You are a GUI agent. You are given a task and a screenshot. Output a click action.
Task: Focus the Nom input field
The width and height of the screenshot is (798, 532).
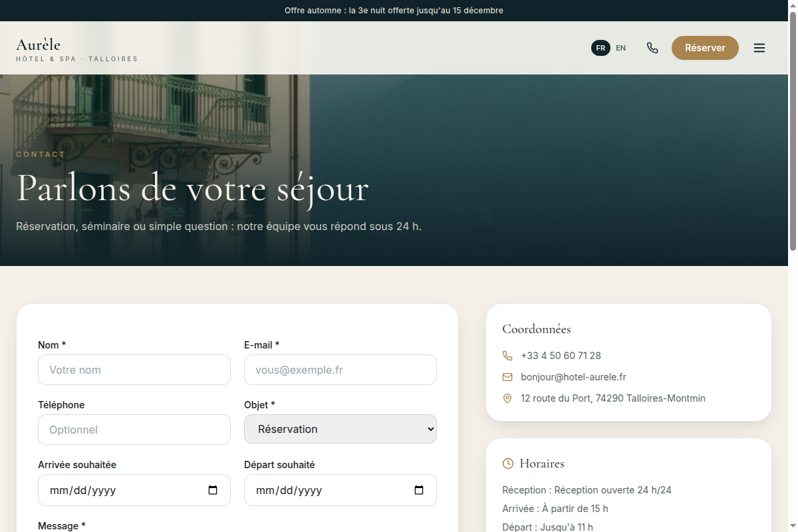pyautogui.click(x=134, y=370)
